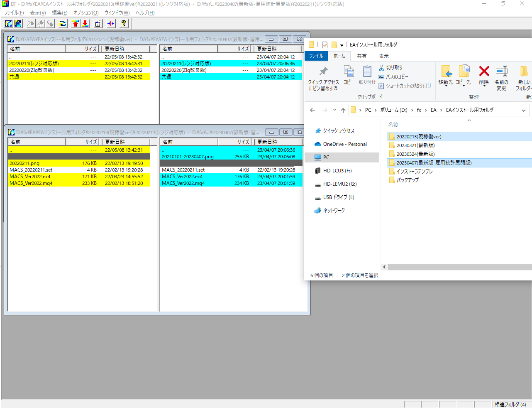Click the blue arrows red line toolbar icon
This screenshot has width=532, height=408.
pos(111,24)
